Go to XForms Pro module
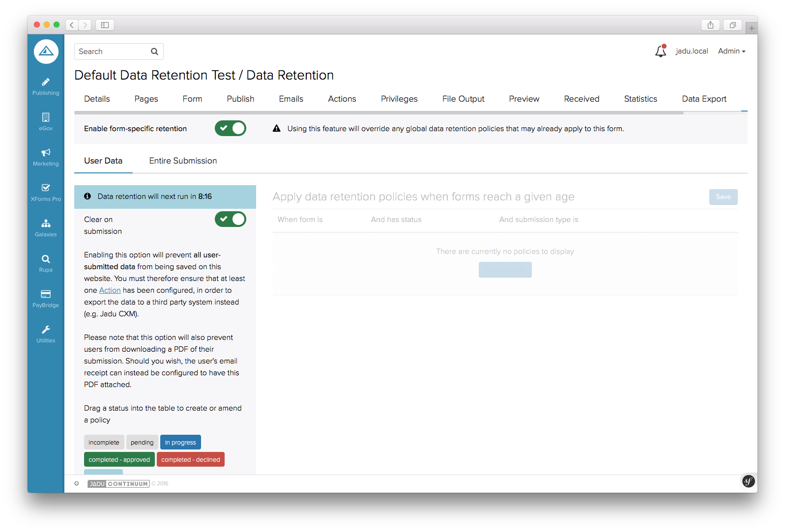Screen dimensions: 785x532 tap(46, 193)
